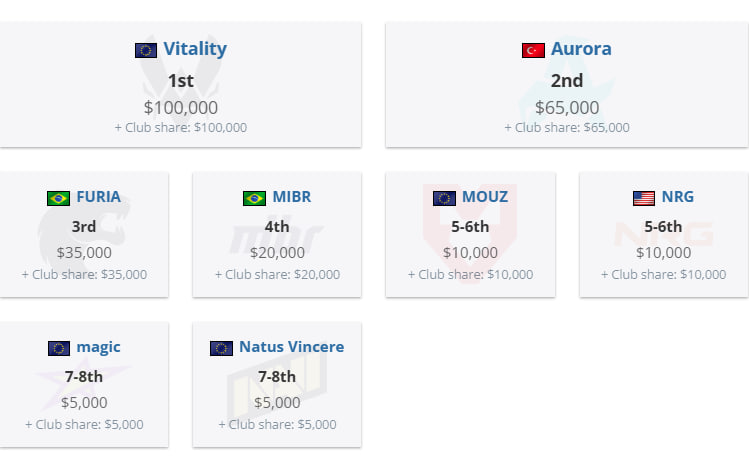Open the Vitality team link
Screen dimensions: 749x461
point(195,49)
